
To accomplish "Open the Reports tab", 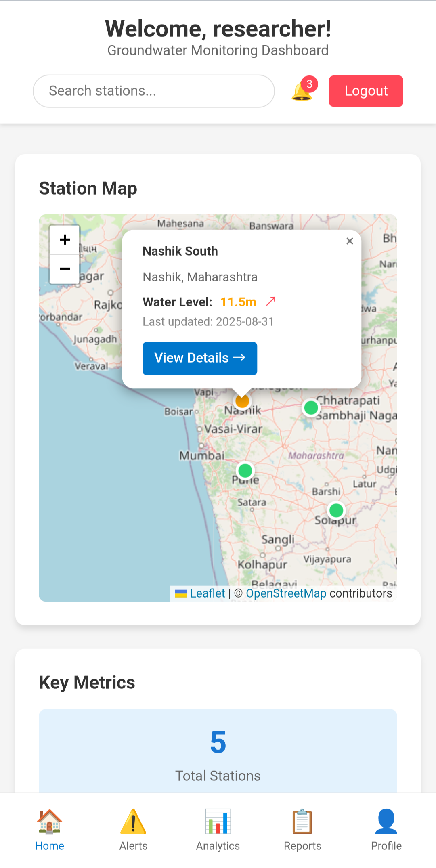I will (302, 830).
